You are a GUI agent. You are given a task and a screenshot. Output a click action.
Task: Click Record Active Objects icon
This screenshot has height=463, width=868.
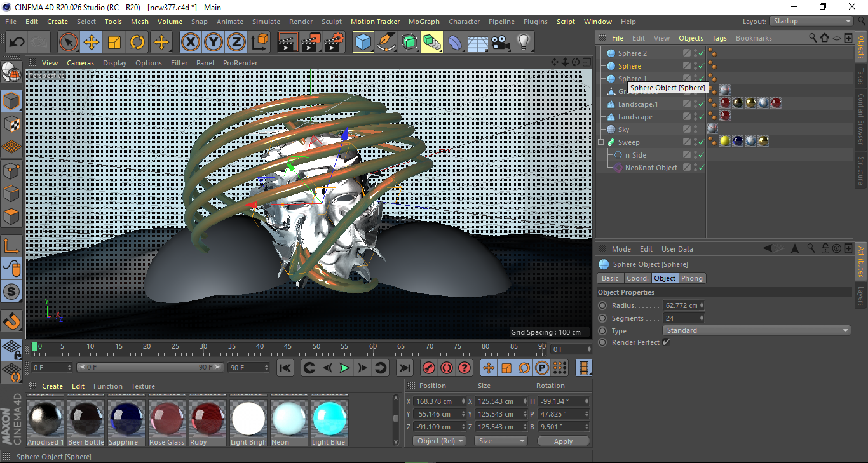(x=428, y=368)
